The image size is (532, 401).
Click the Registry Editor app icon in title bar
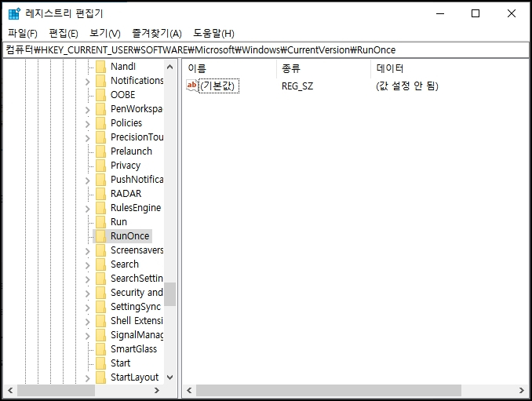(14, 13)
